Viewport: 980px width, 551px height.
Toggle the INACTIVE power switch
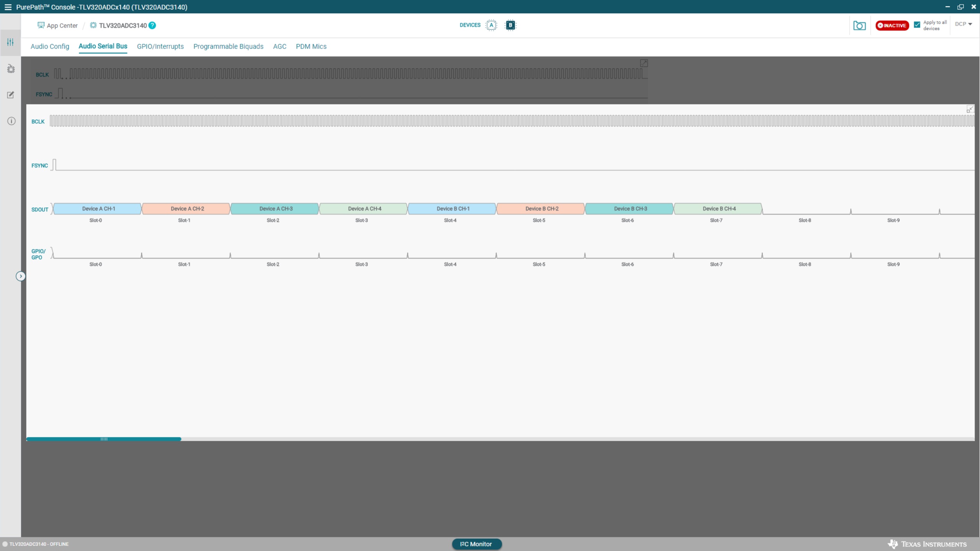[x=892, y=26]
